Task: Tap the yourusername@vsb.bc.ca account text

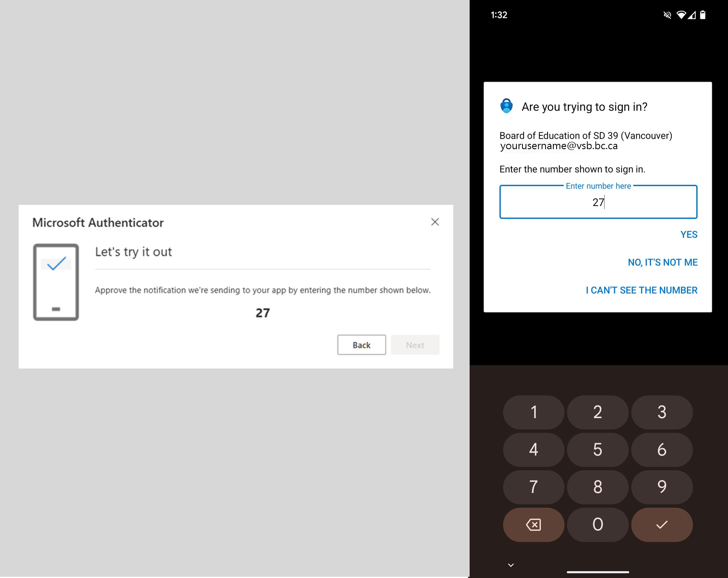Action: click(x=559, y=146)
